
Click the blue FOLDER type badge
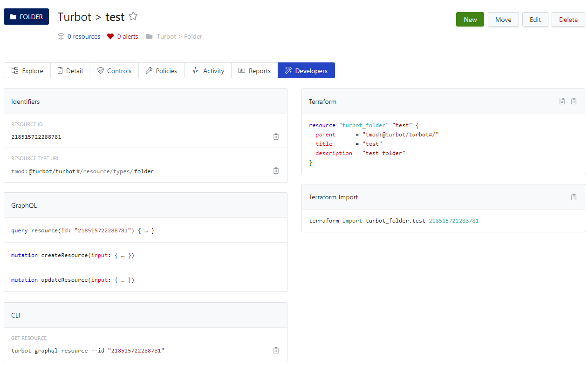click(x=26, y=17)
